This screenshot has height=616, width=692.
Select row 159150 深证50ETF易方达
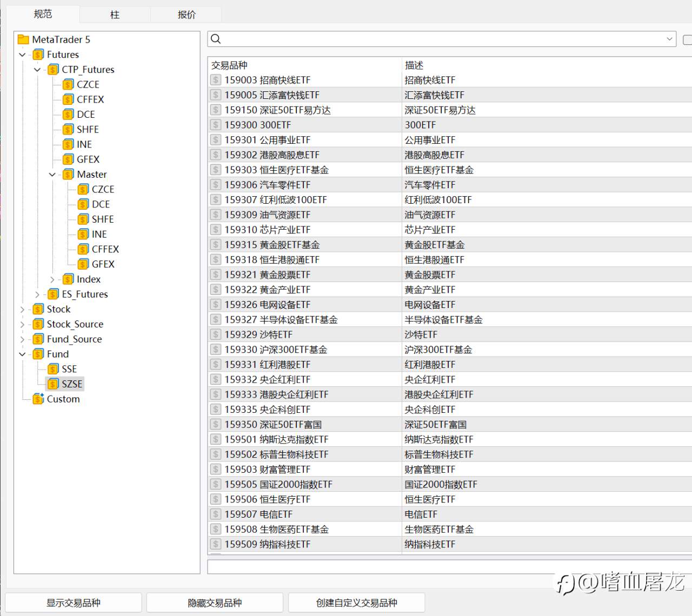450,110
